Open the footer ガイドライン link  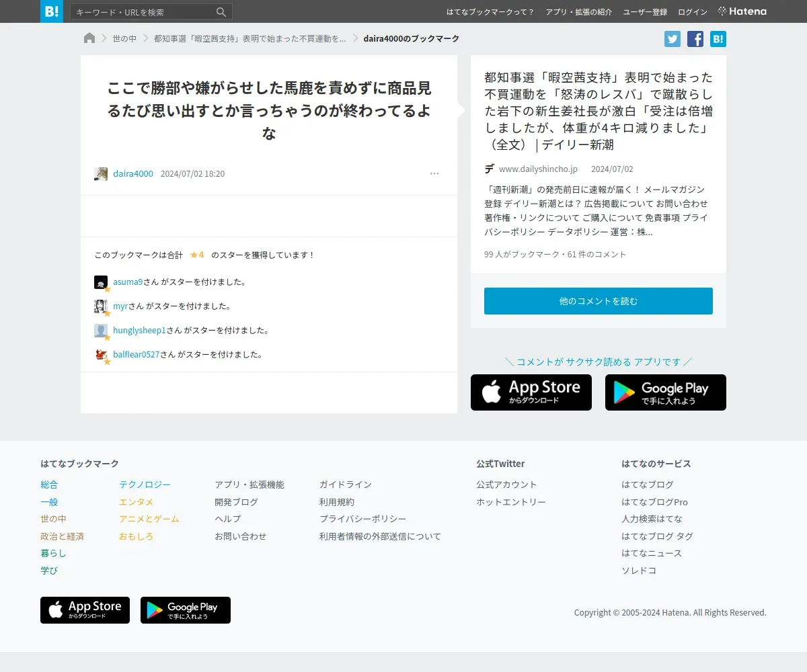[346, 485]
